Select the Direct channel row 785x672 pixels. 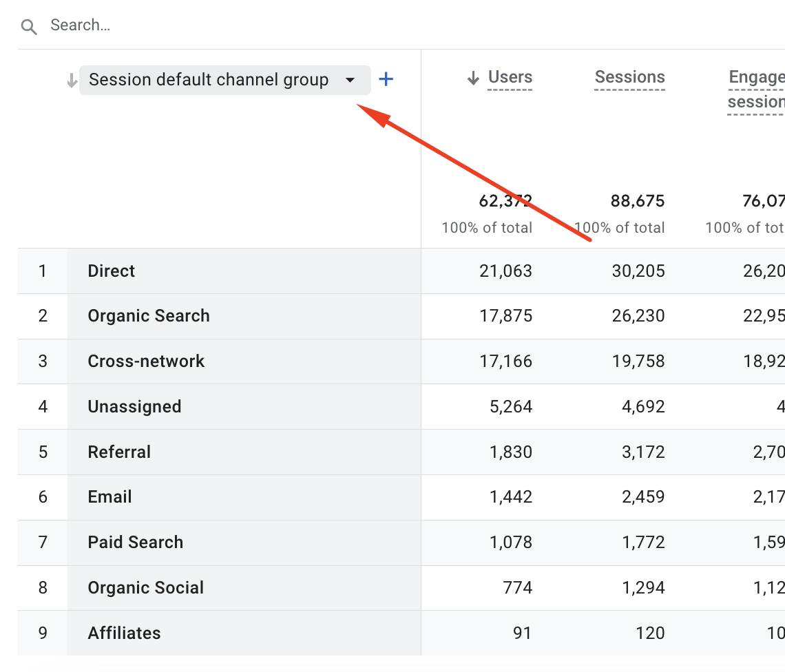tap(112, 271)
